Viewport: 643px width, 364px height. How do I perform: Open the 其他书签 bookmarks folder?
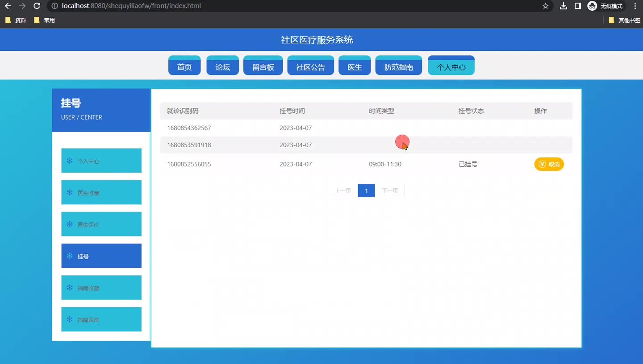(x=624, y=20)
